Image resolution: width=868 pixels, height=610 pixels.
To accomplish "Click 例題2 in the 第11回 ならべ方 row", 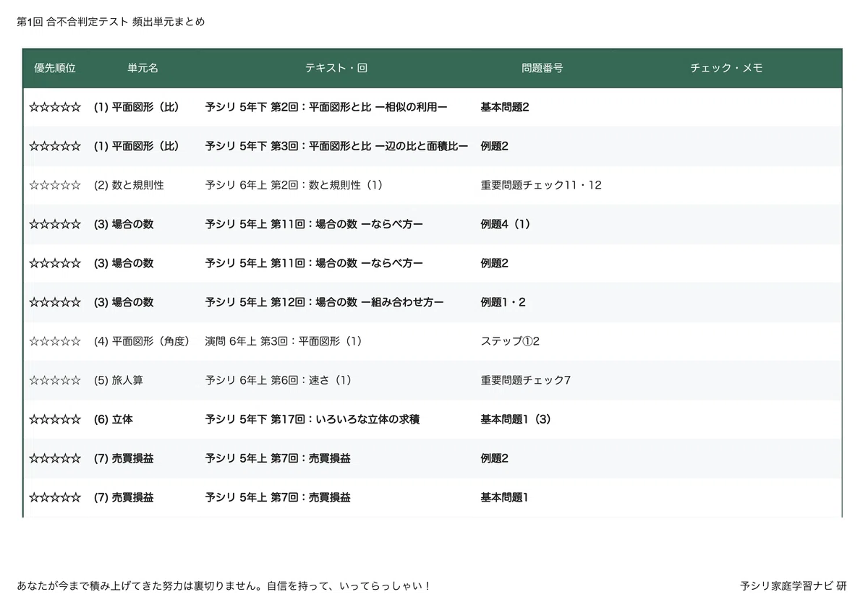I will (x=494, y=263).
